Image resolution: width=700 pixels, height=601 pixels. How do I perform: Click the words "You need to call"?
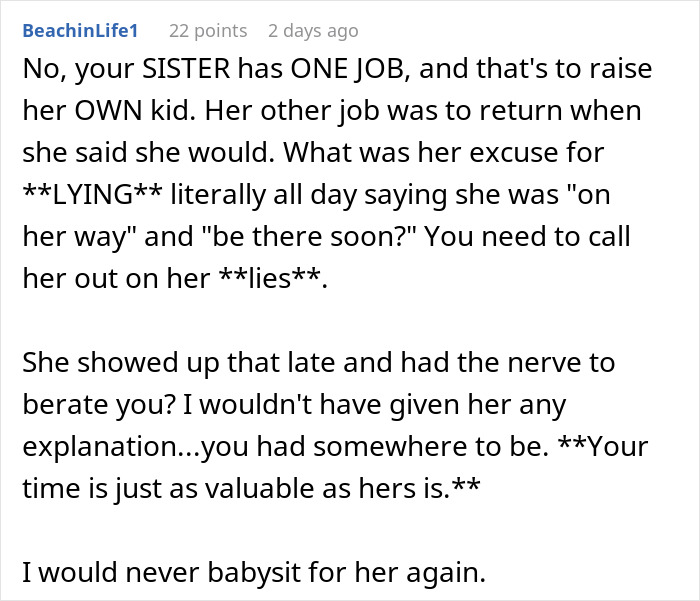pyautogui.click(x=527, y=236)
